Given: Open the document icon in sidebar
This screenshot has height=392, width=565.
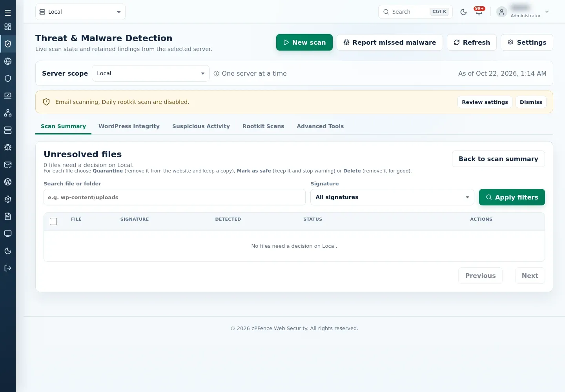Looking at the screenshot, I should [x=7, y=216].
